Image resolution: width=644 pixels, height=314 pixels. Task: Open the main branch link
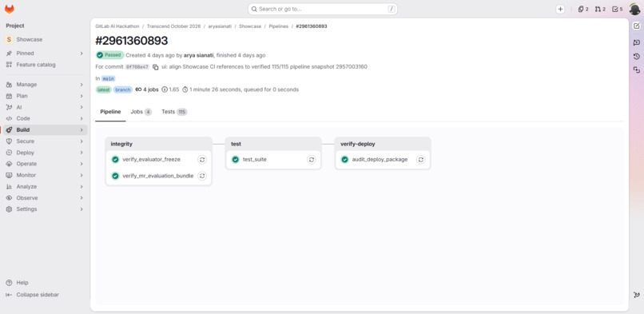109,78
